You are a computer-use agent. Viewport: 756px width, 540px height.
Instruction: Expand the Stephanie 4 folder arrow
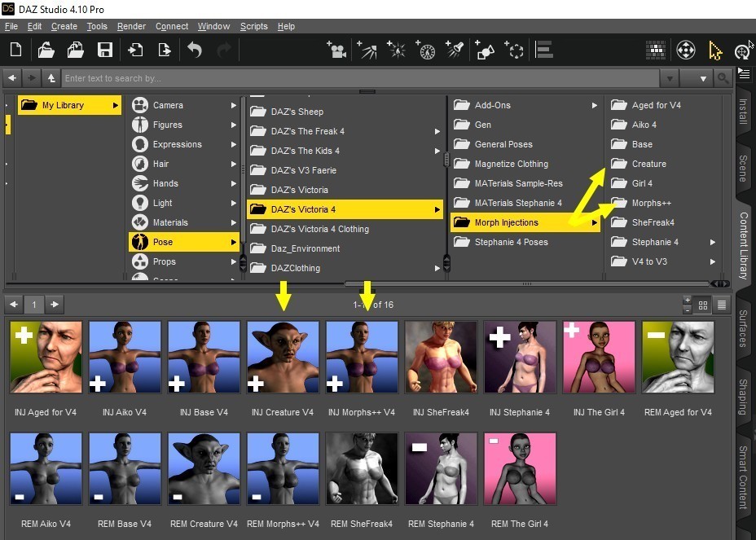coord(712,242)
